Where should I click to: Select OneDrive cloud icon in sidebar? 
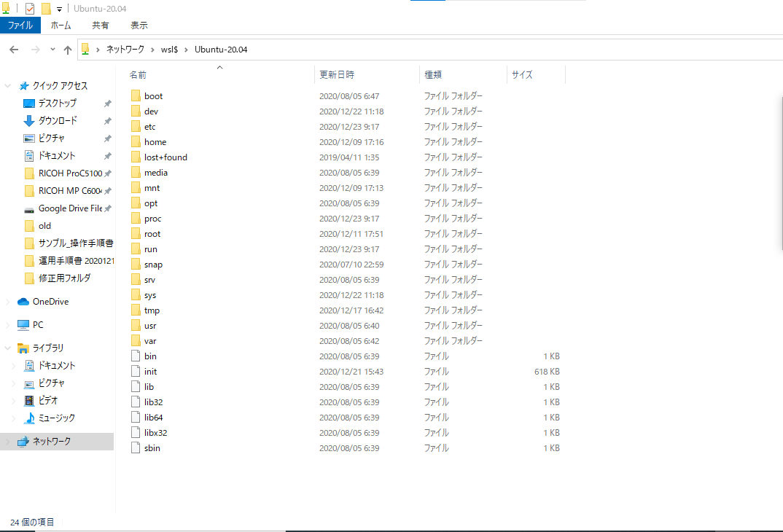coord(23,302)
